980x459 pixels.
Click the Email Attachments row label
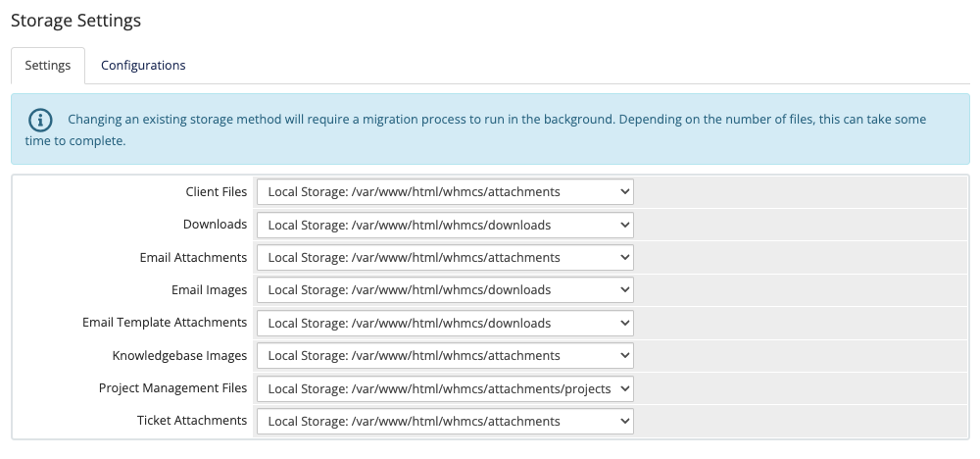tap(193, 257)
